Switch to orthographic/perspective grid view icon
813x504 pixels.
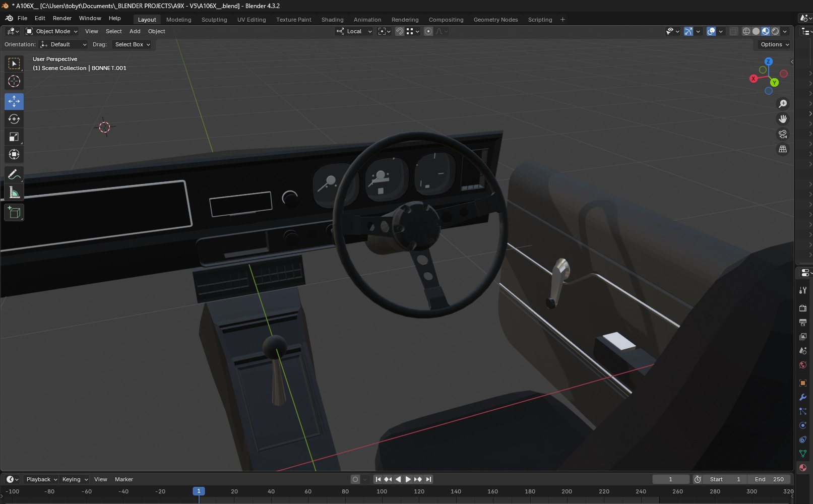click(783, 149)
